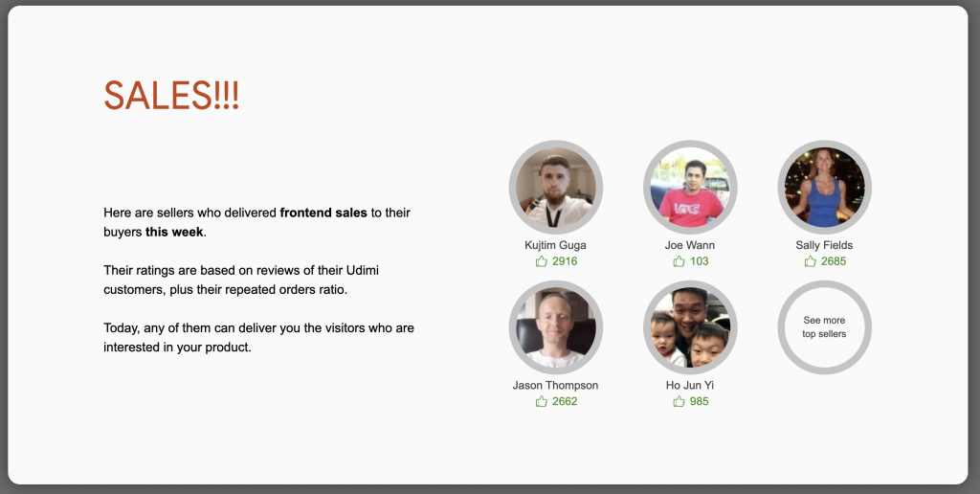Open Jason Thompson's profile photo
The width and height of the screenshot is (980, 494).
[x=556, y=327]
